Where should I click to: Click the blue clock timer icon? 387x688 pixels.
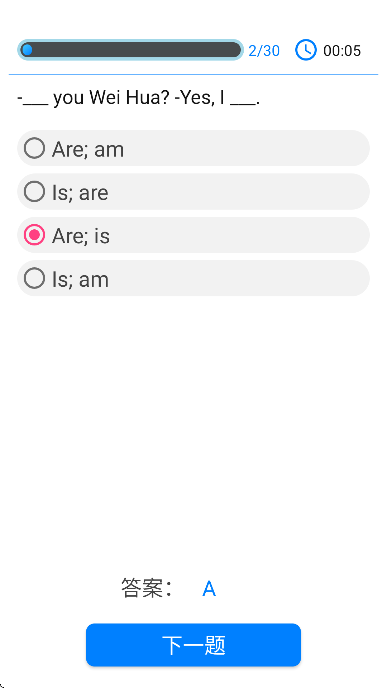pos(305,50)
